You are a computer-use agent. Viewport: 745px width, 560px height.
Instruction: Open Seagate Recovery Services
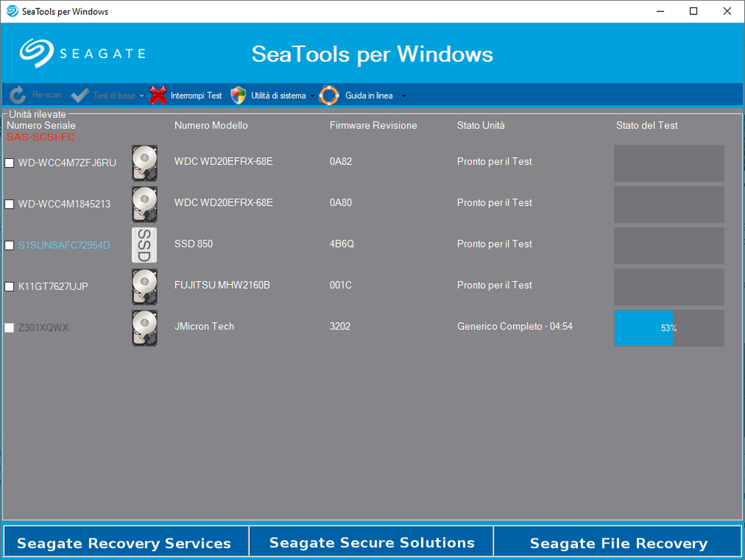(126, 542)
